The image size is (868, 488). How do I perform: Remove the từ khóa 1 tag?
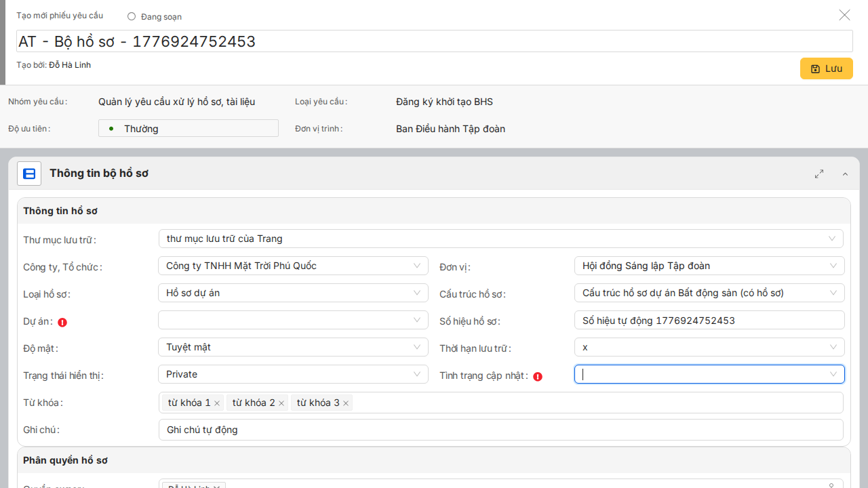[217, 403]
